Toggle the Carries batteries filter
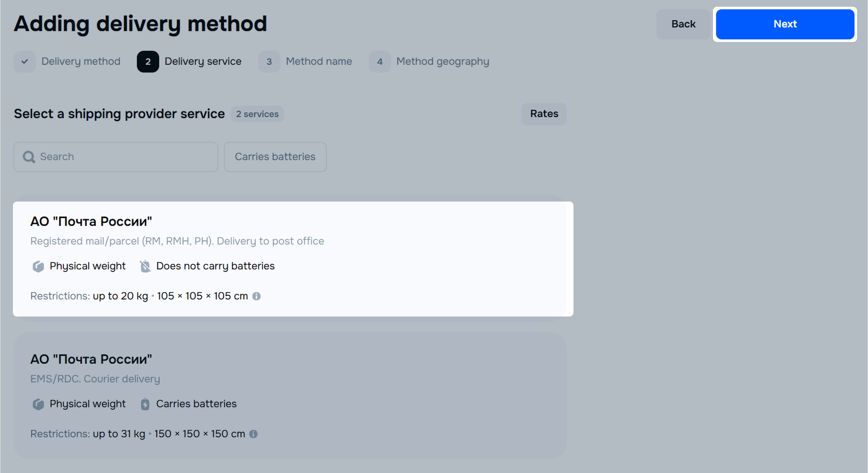Image resolution: width=868 pixels, height=473 pixels. (x=275, y=157)
